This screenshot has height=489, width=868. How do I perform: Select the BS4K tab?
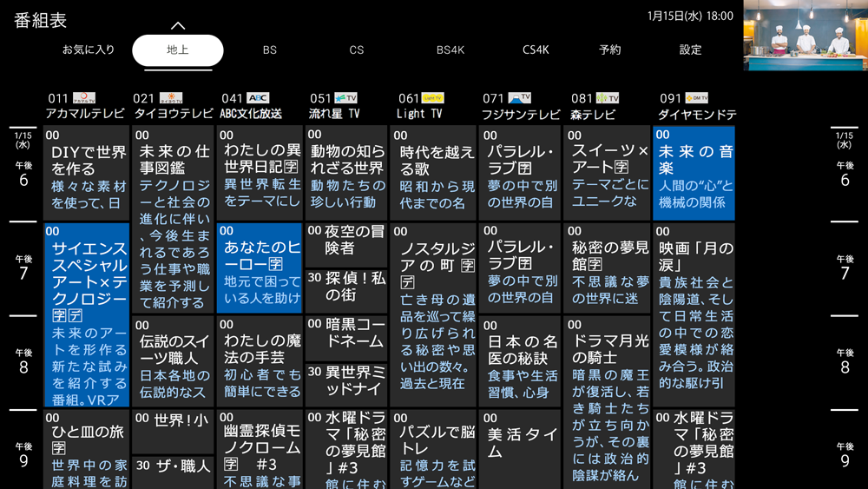pos(450,50)
